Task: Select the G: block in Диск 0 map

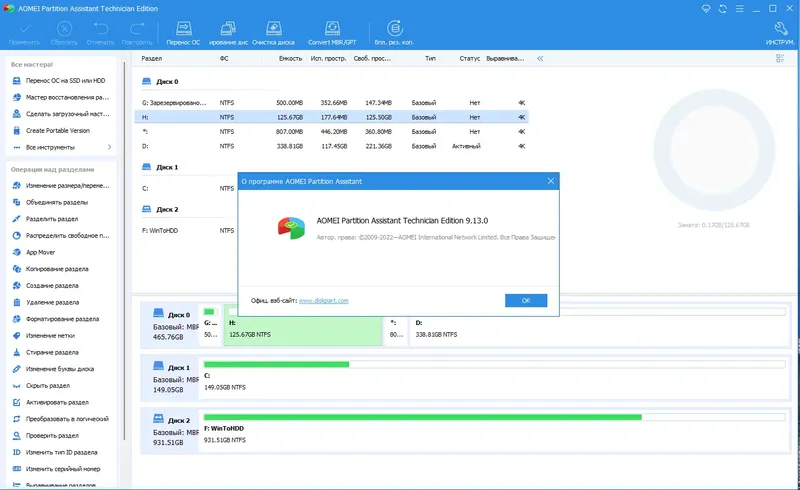Action: pos(211,325)
